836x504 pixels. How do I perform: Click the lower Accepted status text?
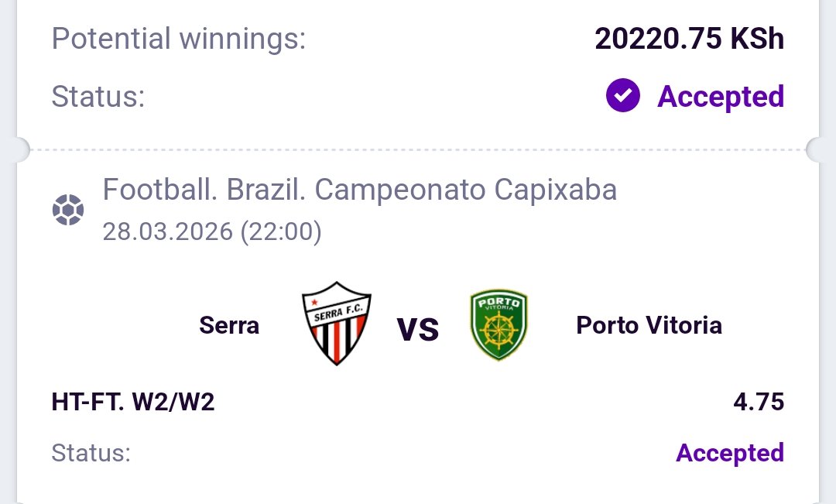pyautogui.click(x=730, y=453)
